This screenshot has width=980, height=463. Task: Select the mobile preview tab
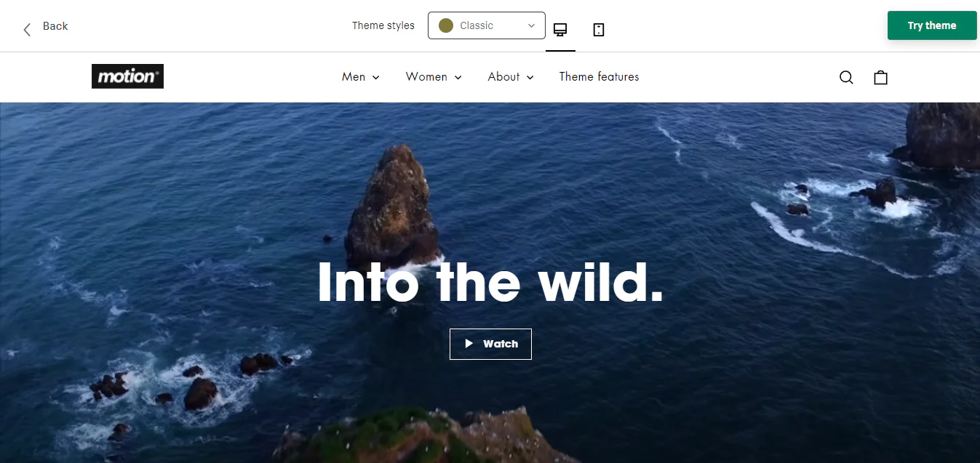(598, 29)
